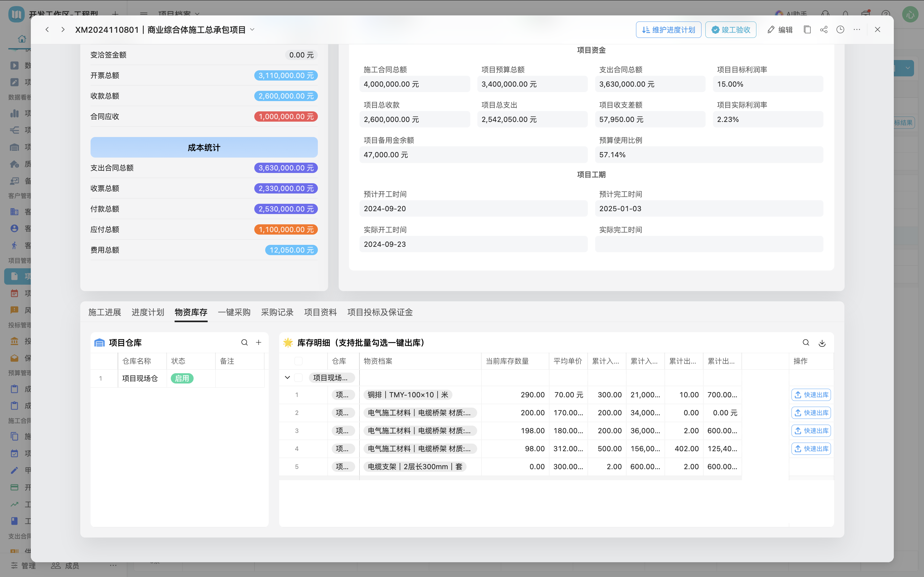Open the 一键采购 tab

point(234,312)
